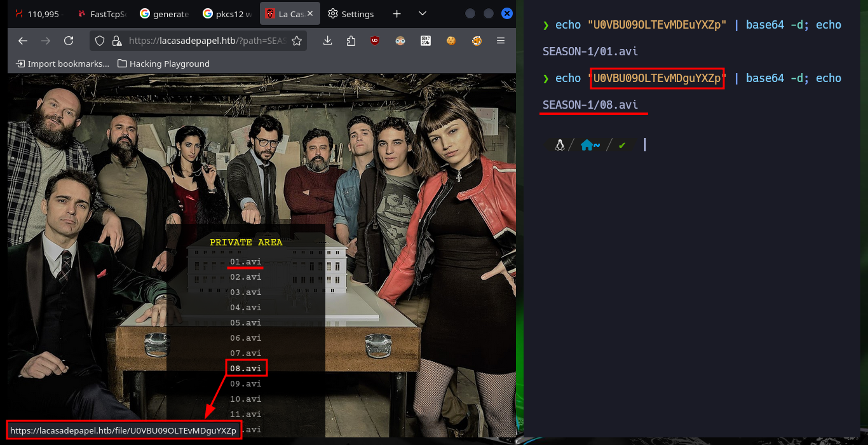868x445 pixels.
Task: Switch to the 110,995 tab
Action: point(38,13)
